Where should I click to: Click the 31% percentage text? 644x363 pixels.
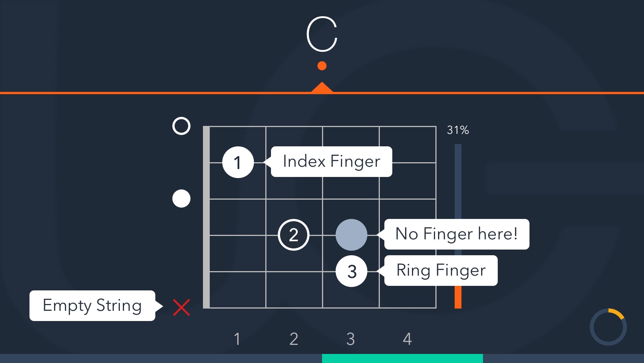pyautogui.click(x=458, y=130)
